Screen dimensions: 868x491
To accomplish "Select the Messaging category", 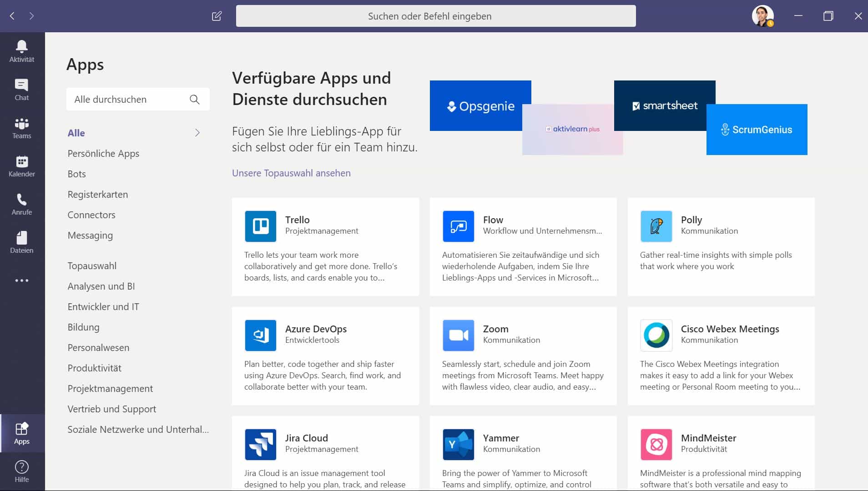I will [90, 235].
